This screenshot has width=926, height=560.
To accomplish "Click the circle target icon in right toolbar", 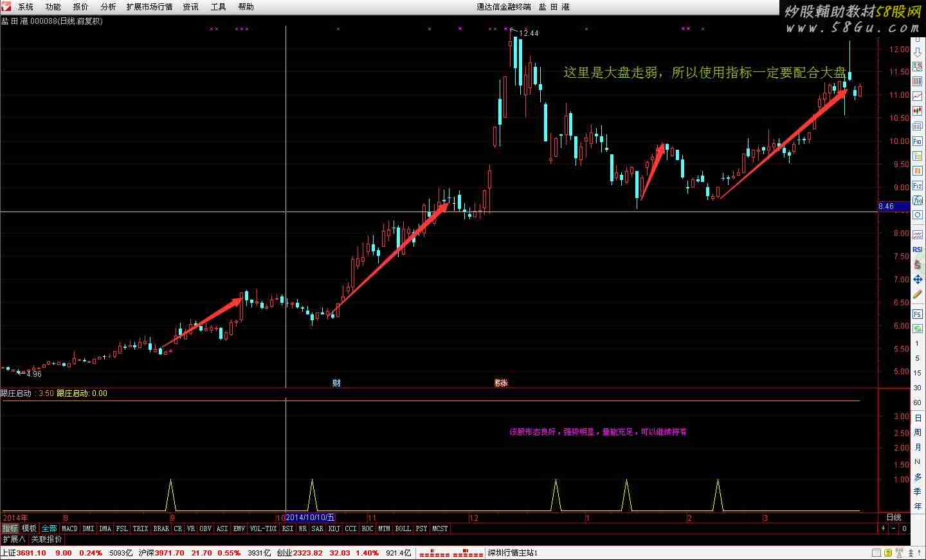I will pos(918,215).
